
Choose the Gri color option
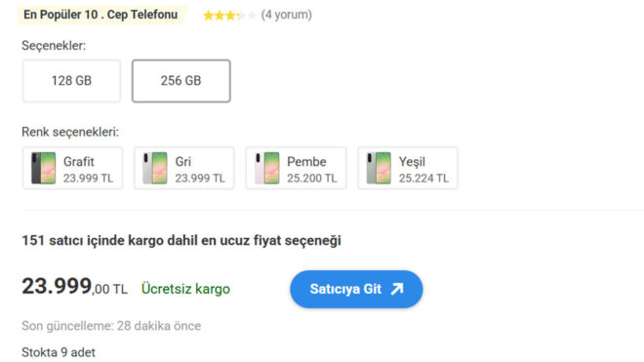tap(184, 168)
